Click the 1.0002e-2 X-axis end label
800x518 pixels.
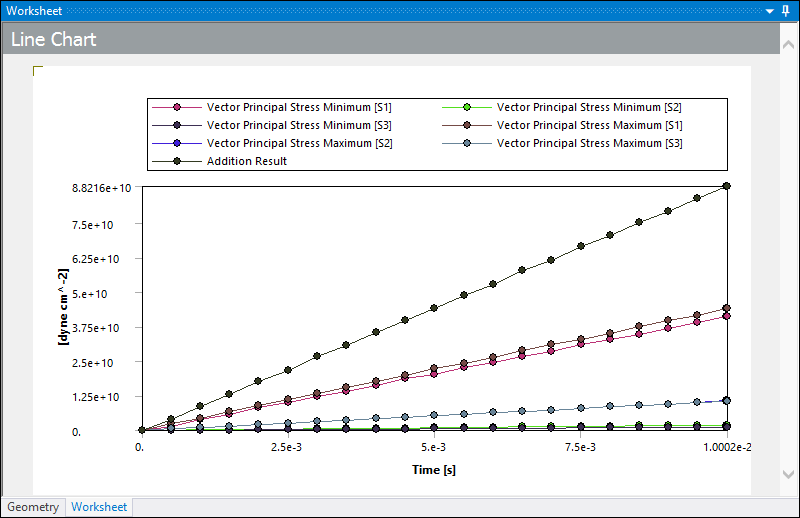pyautogui.click(x=727, y=448)
